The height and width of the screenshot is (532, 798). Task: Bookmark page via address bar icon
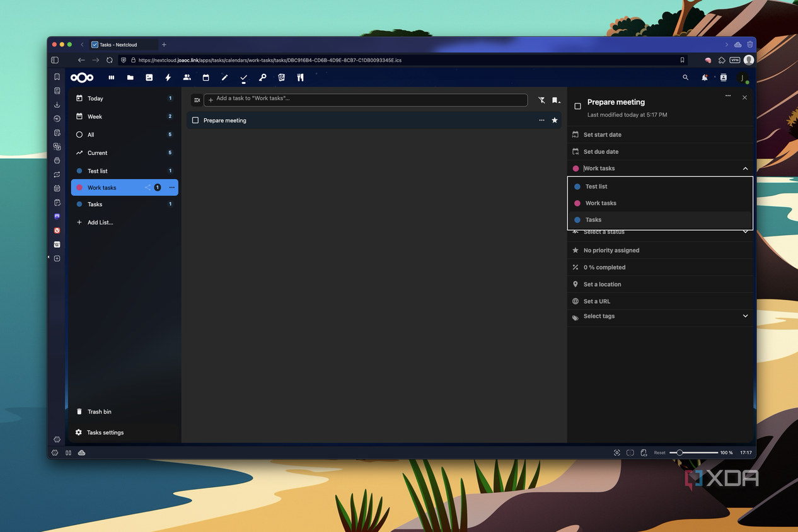(x=683, y=60)
